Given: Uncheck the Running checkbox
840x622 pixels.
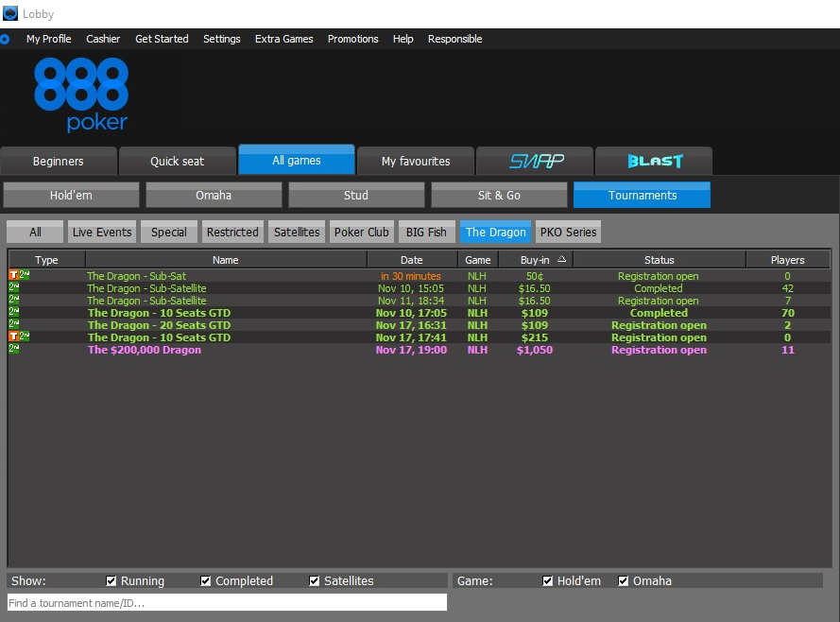Looking at the screenshot, I should (110, 580).
